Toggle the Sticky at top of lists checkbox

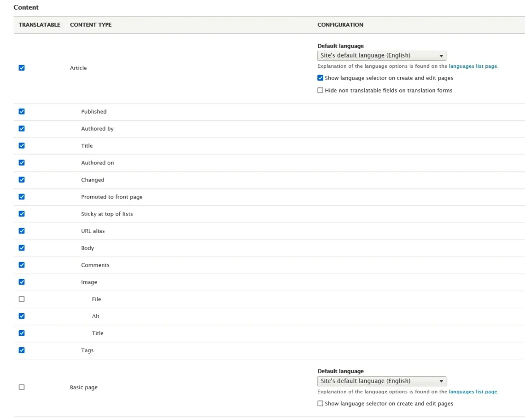pyautogui.click(x=21, y=214)
